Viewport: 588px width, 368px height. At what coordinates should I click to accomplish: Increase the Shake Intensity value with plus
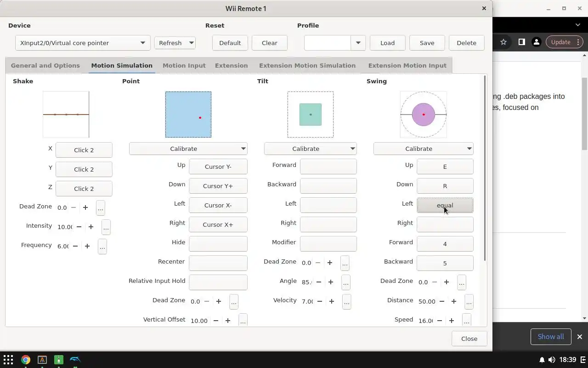[91, 227]
